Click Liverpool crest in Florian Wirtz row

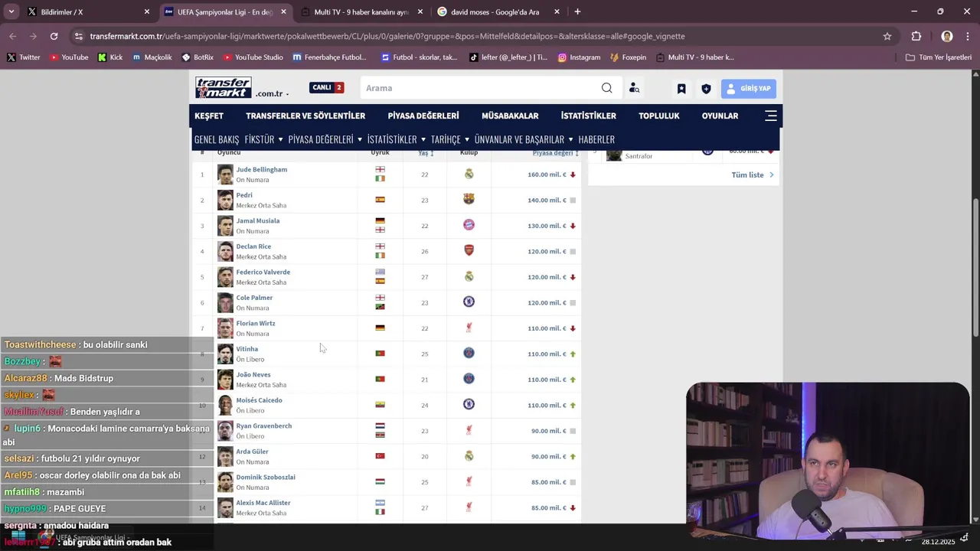click(x=469, y=328)
